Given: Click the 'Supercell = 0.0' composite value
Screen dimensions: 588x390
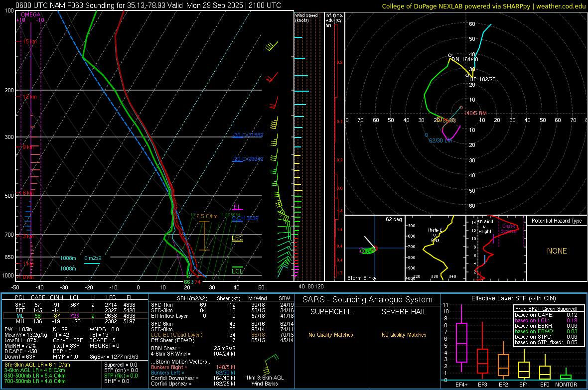Looking at the screenshot, I should coord(121,365).
